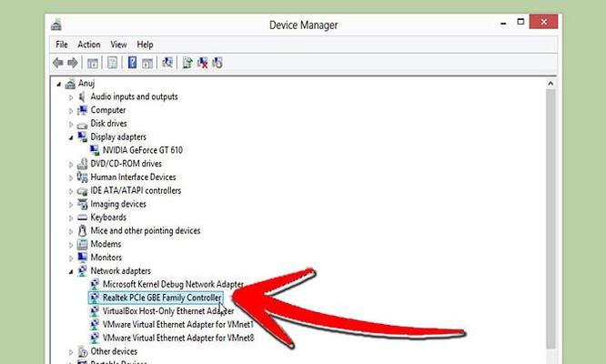This screenshot has width=606, height=364.
Task: Click the Uninstall device red-X icon
Action: [x=203, y=63]
